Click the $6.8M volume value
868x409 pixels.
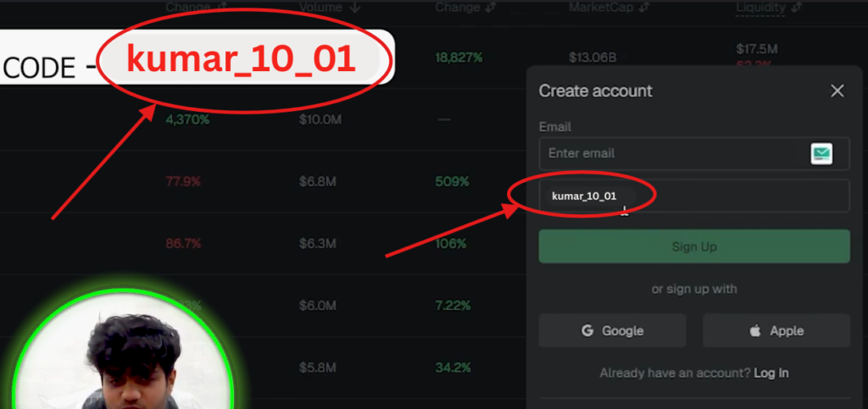point(318,181)
